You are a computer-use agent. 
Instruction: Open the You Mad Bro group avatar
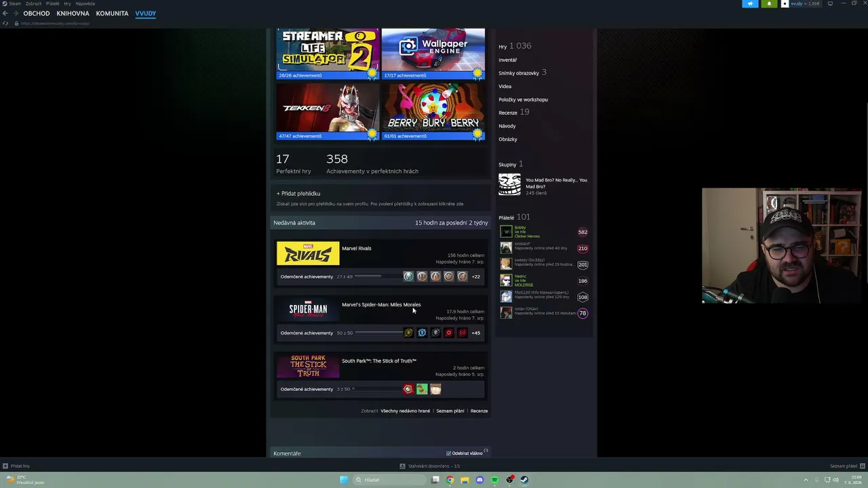[510, 184]
